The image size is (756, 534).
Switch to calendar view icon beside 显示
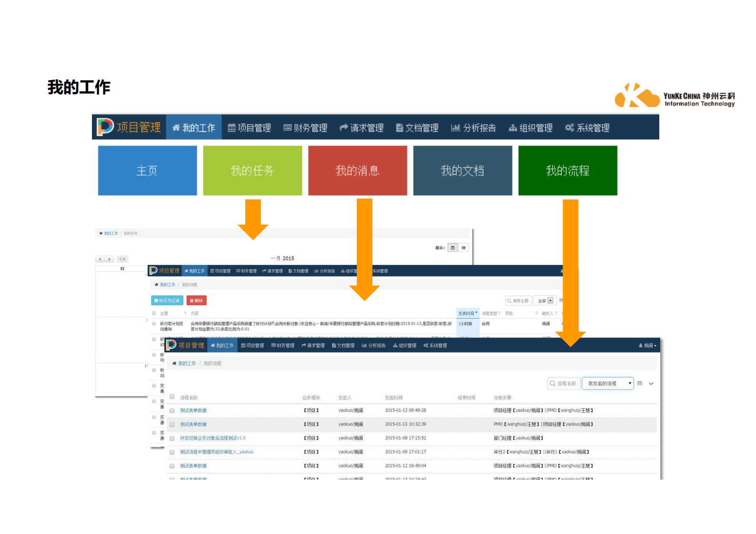click(453, 247)
